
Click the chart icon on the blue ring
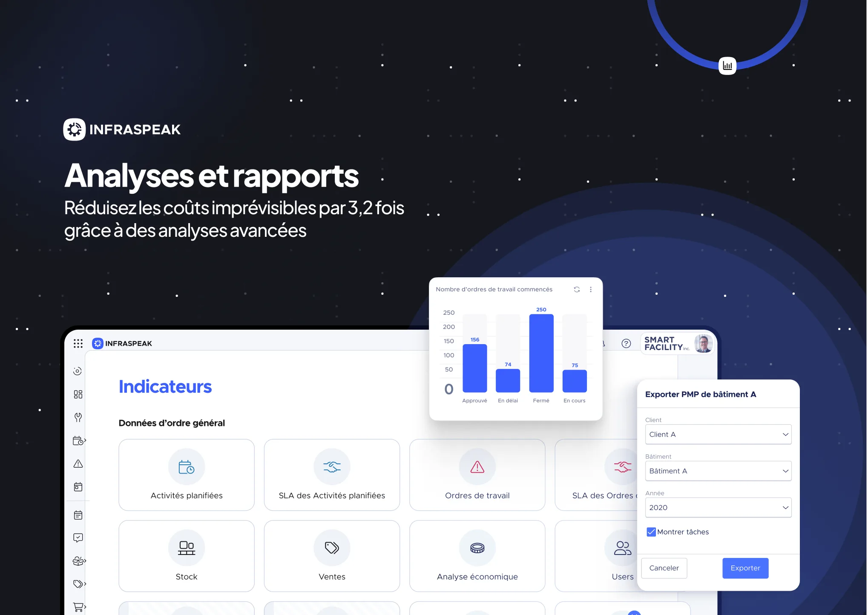[x=727, y=66]
